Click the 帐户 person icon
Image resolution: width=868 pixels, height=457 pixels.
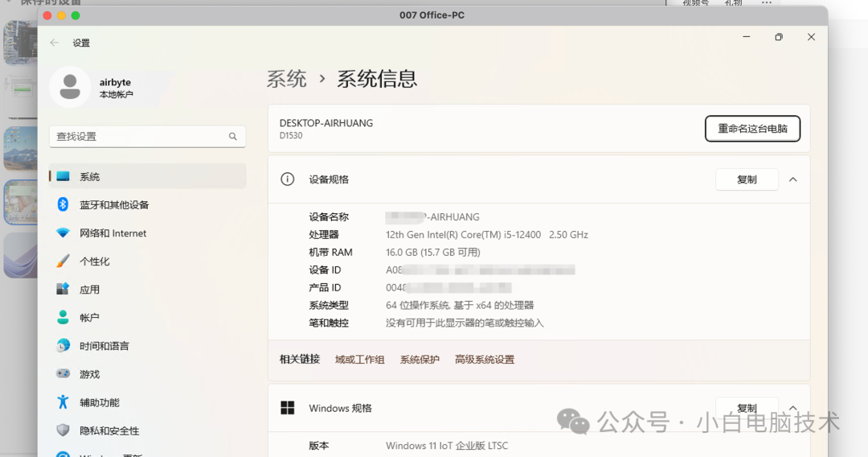[x=63, y=318]
